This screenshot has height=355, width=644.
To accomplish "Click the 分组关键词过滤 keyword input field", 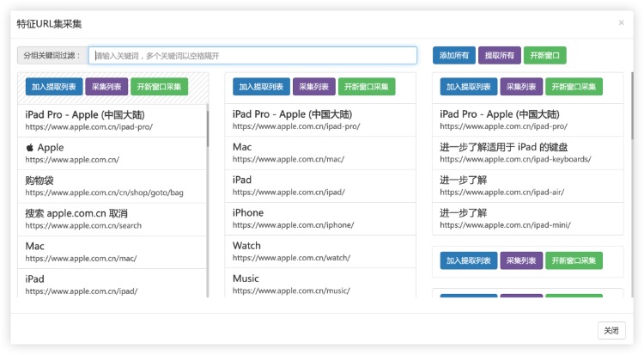I will 252,56.
